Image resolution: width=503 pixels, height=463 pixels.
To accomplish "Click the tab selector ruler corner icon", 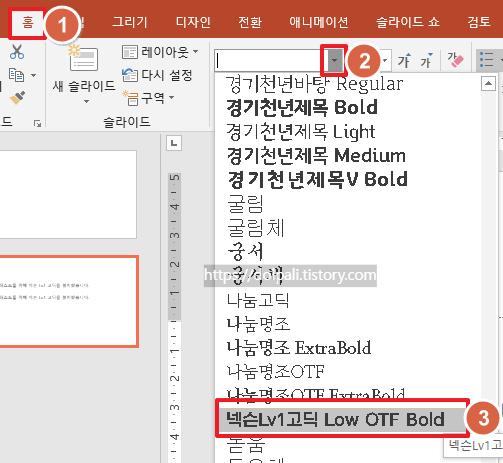I will point(174,143).
